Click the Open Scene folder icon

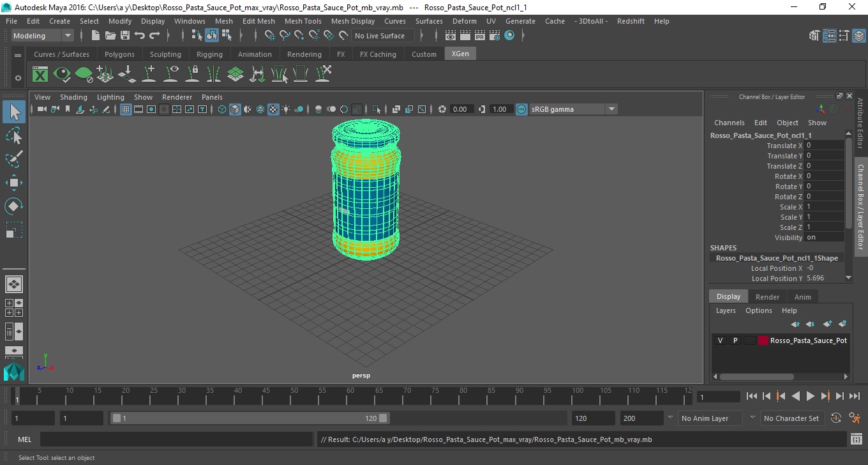tap(110, 36)
